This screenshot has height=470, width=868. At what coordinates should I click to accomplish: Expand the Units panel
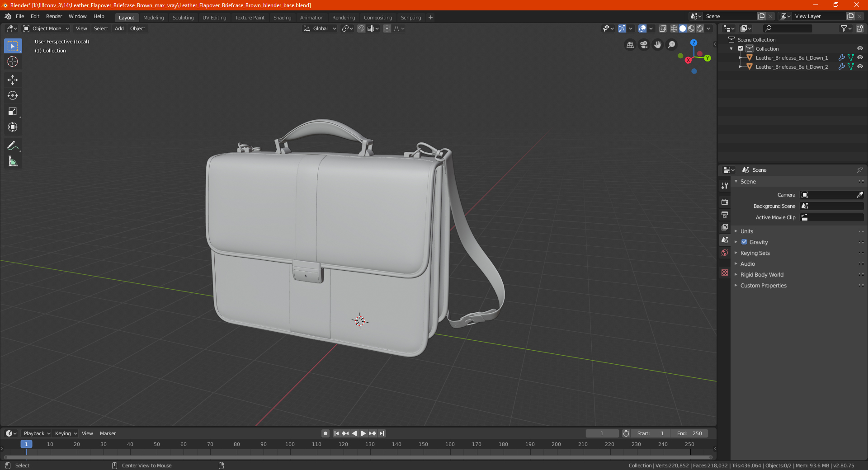746,231
